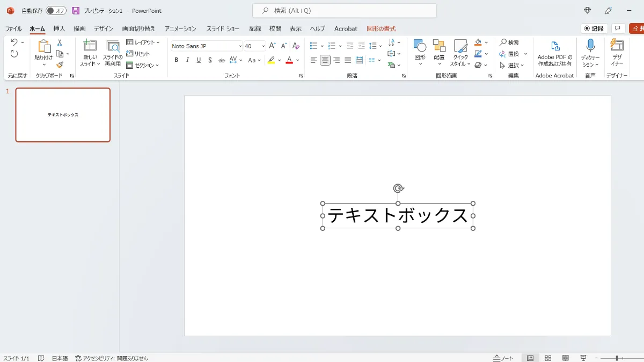Click the increase font size icon
Image resolution: width=644 pixels, height=362 pixels.
point(272,46)
